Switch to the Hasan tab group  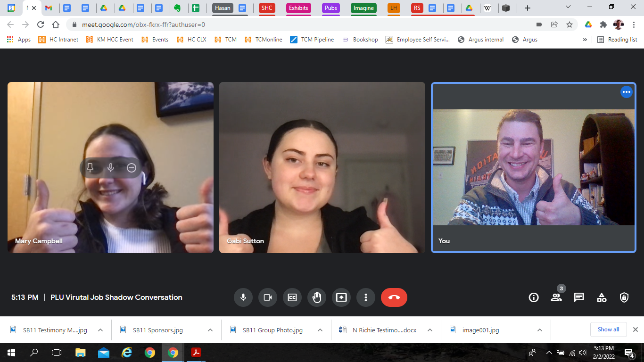223,8
